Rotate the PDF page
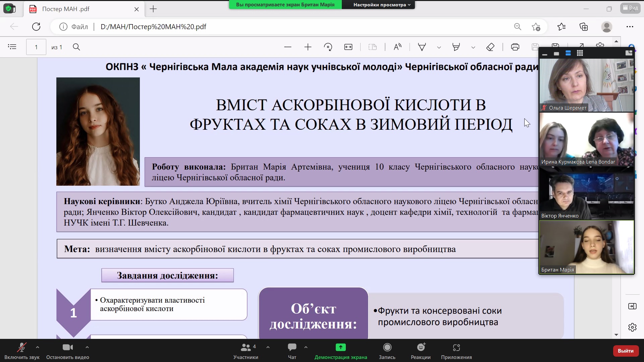This screenshot has height=362, width=644. point(328,47)
